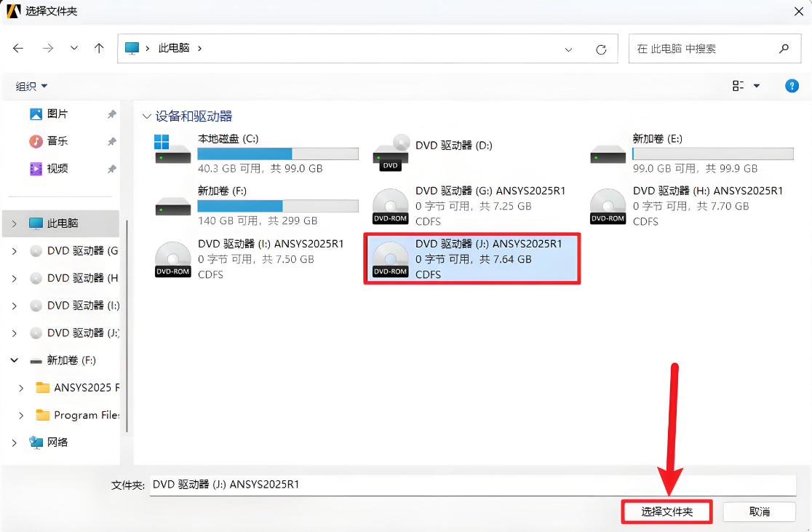The width and height of the screenshot is (812, 532).
Task: Select 网络 in the sidebar
Action: [x=57, y=442]
